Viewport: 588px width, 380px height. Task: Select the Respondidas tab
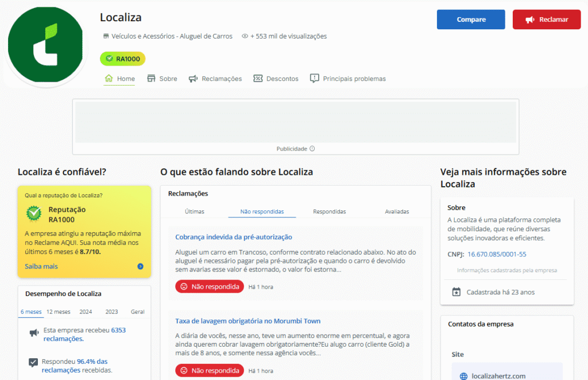click(x=329, y=212)
